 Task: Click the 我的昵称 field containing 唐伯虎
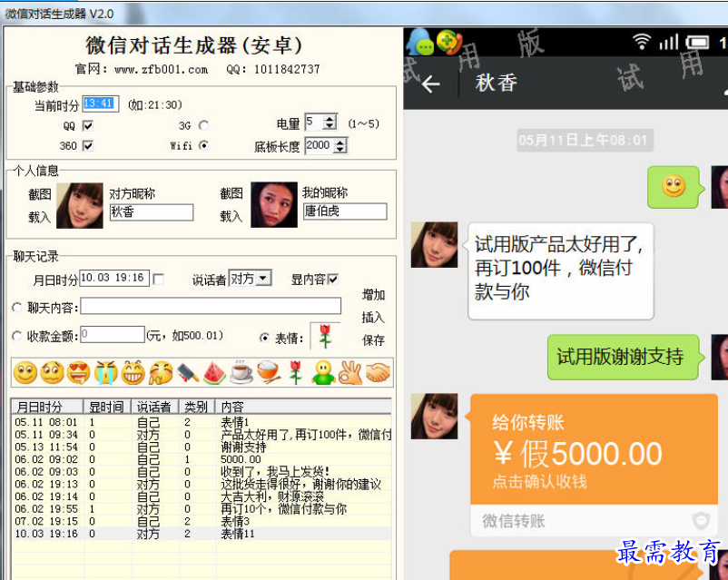pos(345,211)
